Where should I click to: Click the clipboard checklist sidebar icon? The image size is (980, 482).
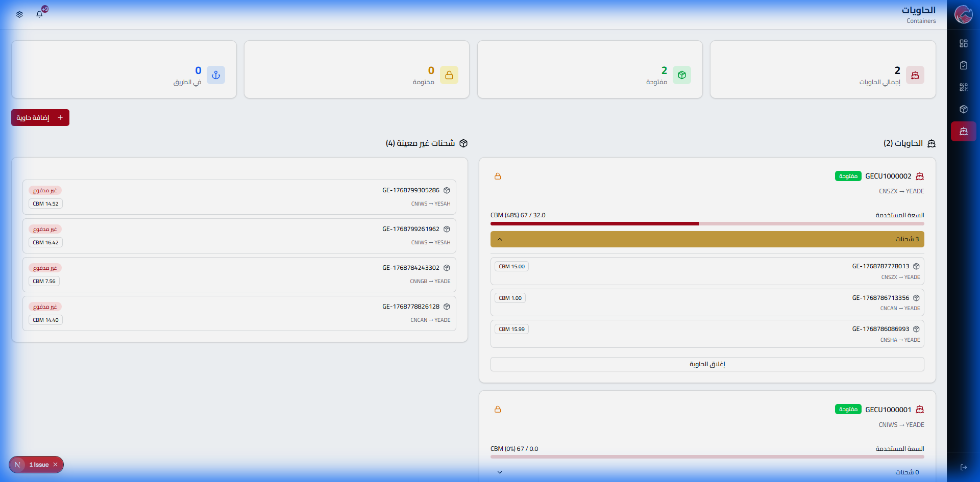(963, 65)
